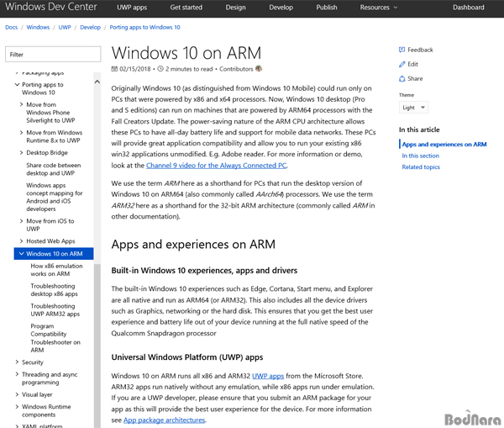
Task: Open Program Compatibility Troubleshooter on ARM
Action: [55, 338]
